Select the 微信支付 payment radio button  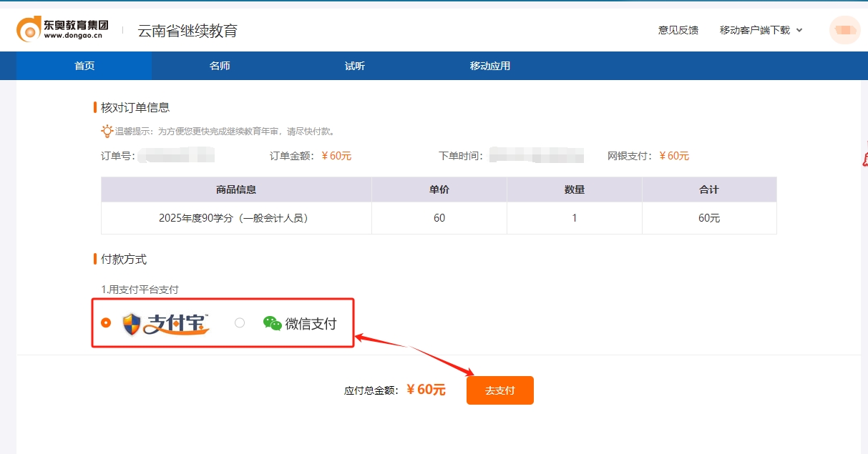pos(239,322)
